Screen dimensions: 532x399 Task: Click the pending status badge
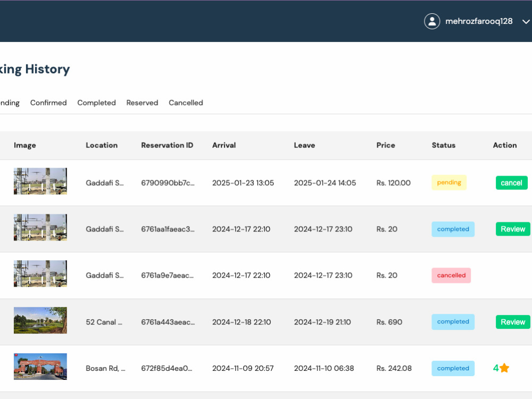449,182
